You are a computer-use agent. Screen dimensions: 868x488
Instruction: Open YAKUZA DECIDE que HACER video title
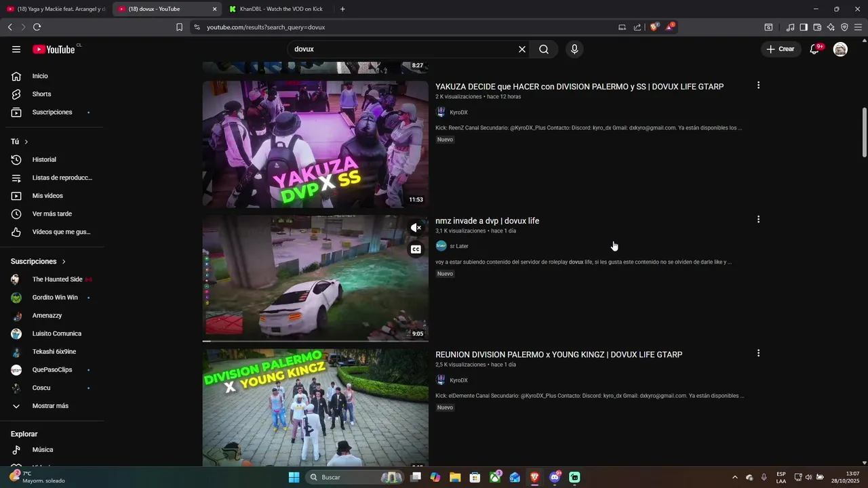tap(579, 87)
